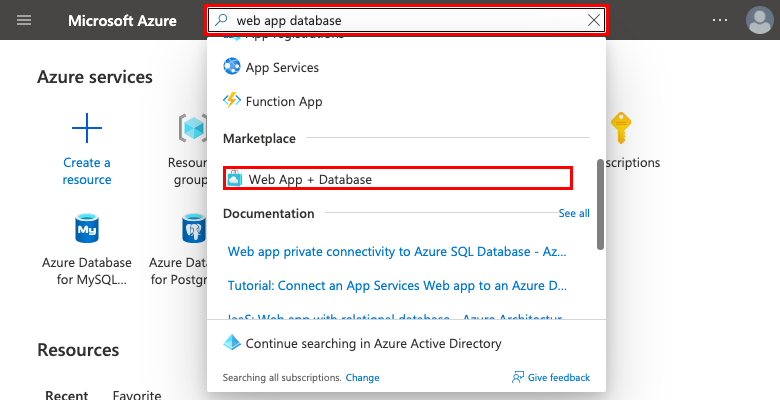Click the Create a resource plus icon
Image resolution: width=780 pixels, height=400 pixels.
coord(87,129)
